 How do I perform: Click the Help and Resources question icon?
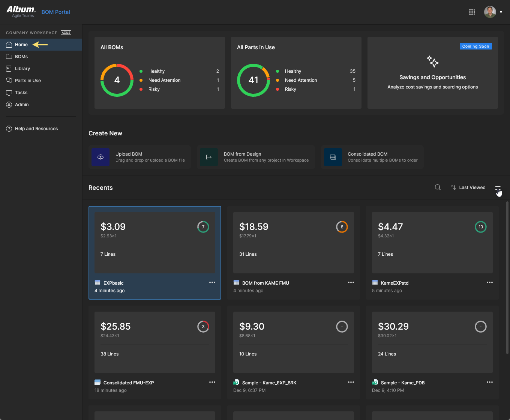[9, 129]
